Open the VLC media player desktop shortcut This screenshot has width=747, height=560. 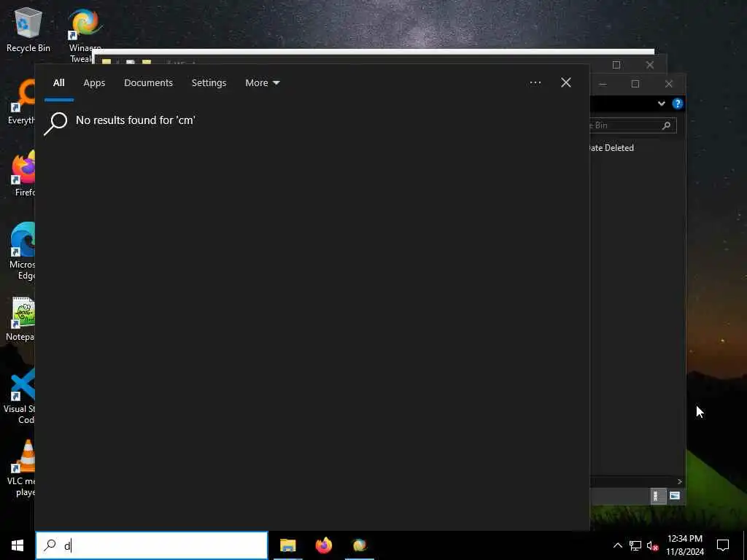[23, 467]
